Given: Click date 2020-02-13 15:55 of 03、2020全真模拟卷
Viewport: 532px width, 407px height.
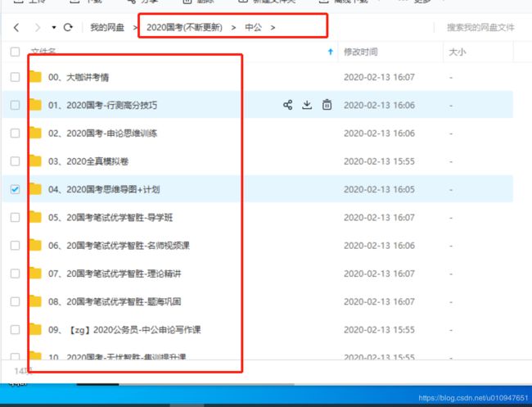Looking at the screenshot, I should point(379,161).
